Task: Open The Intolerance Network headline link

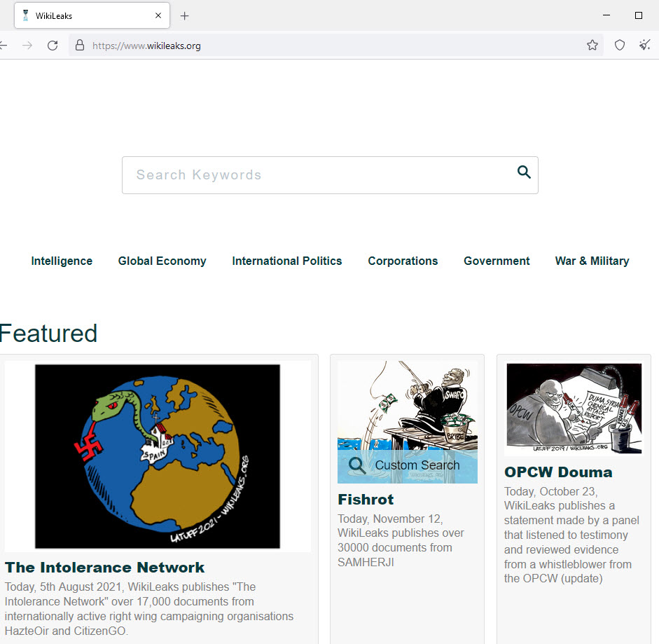Action: [104, 568]
